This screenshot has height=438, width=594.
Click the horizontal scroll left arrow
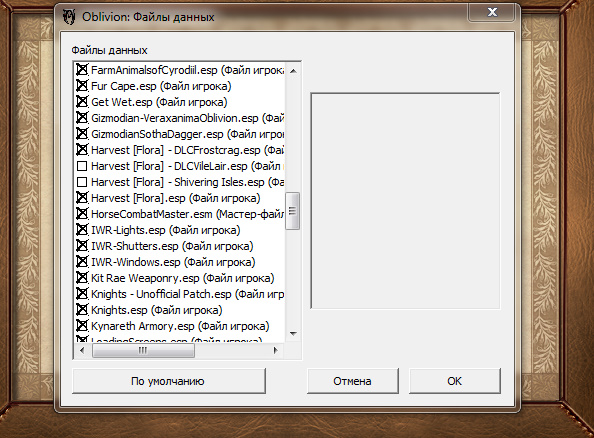click(x=82, y=350)
